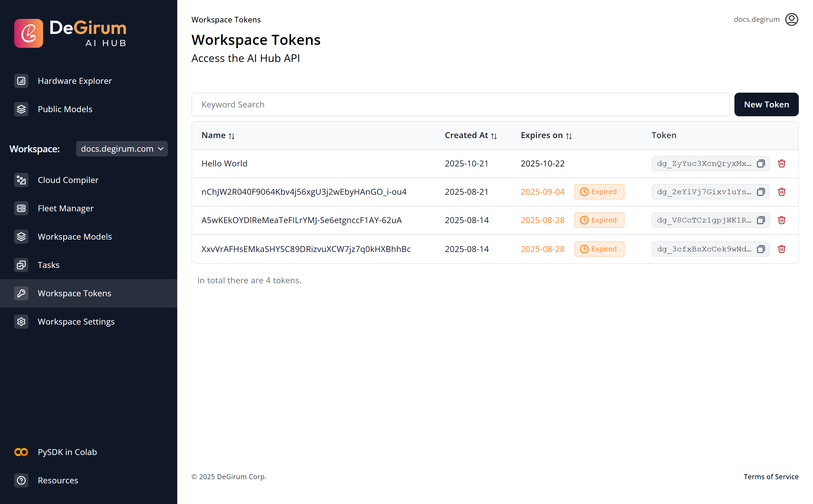
Task: Open the Tasks page
Action: click(49, 265)
